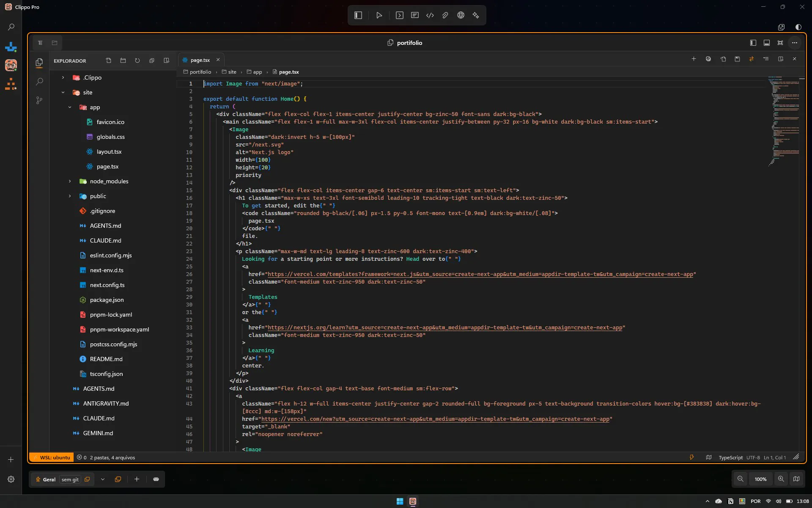Open the more options ellipsis menu

pos(795,43)
